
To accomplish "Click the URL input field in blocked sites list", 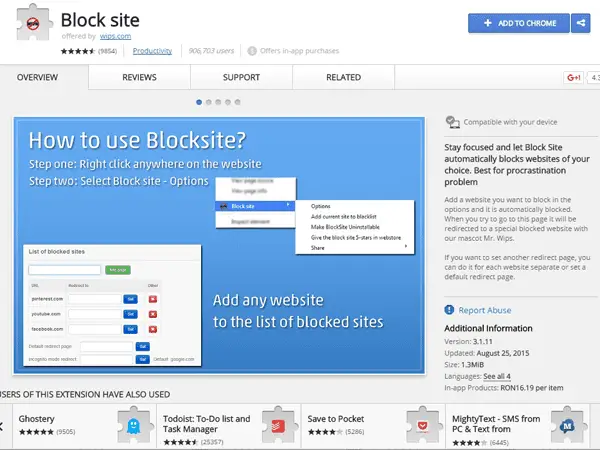I will tap(64, 270).
